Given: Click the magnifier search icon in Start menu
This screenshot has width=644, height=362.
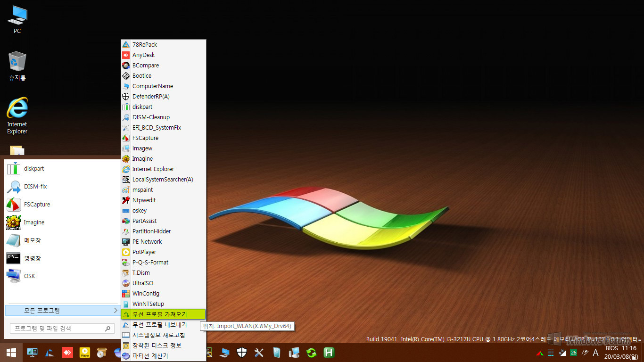Looking at the screenshot, I should click(107, 329).
